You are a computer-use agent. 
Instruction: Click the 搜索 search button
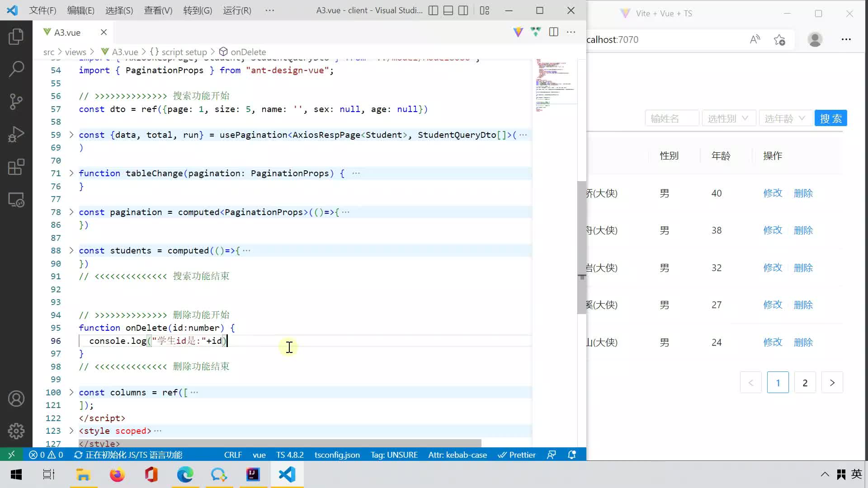[x=831, y=118]
